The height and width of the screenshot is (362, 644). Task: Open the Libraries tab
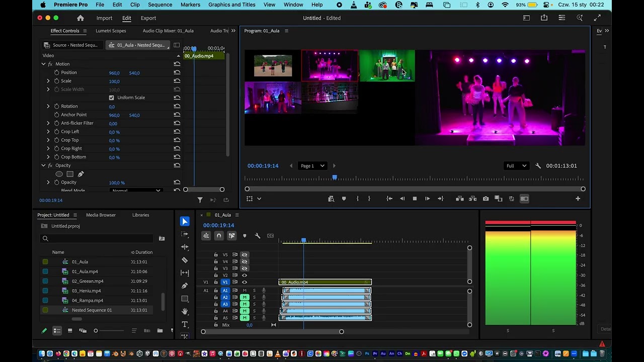coord(140,215)
